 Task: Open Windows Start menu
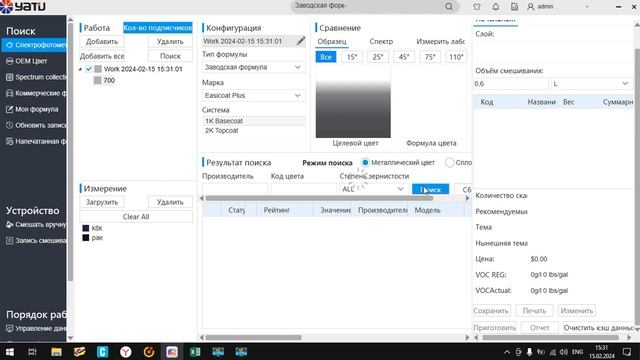coord(9,352)
